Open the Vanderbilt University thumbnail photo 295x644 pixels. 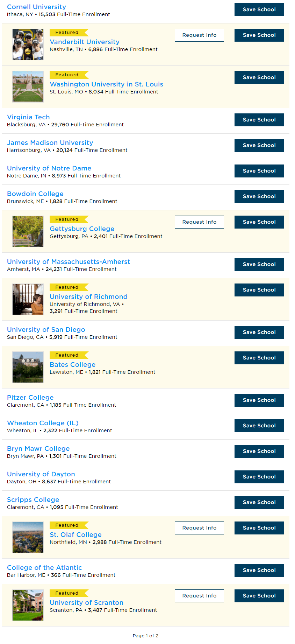28,44
